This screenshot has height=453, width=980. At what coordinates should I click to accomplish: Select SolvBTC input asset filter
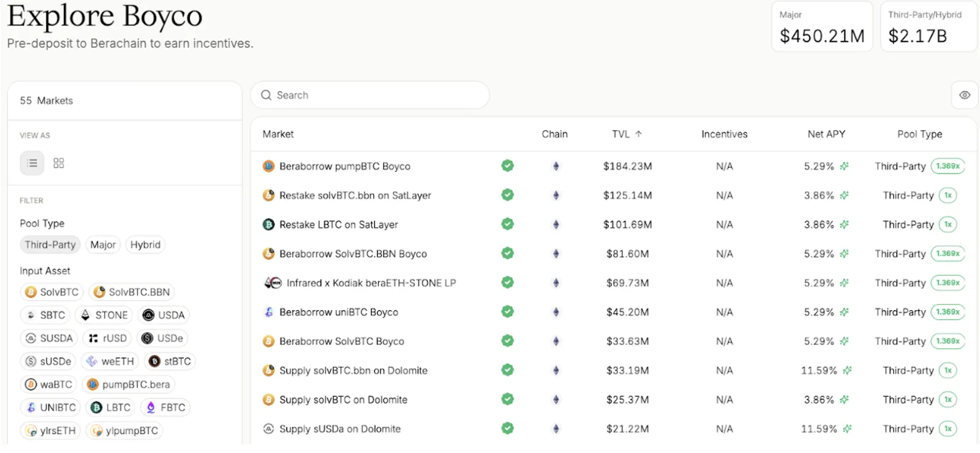(51, 292)
